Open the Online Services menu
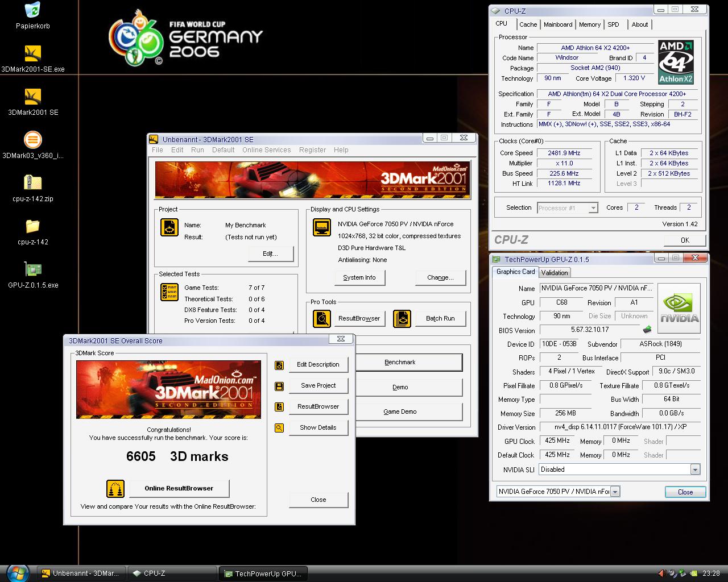Screen dimensions: 728x582 click(x=267, y=150)
